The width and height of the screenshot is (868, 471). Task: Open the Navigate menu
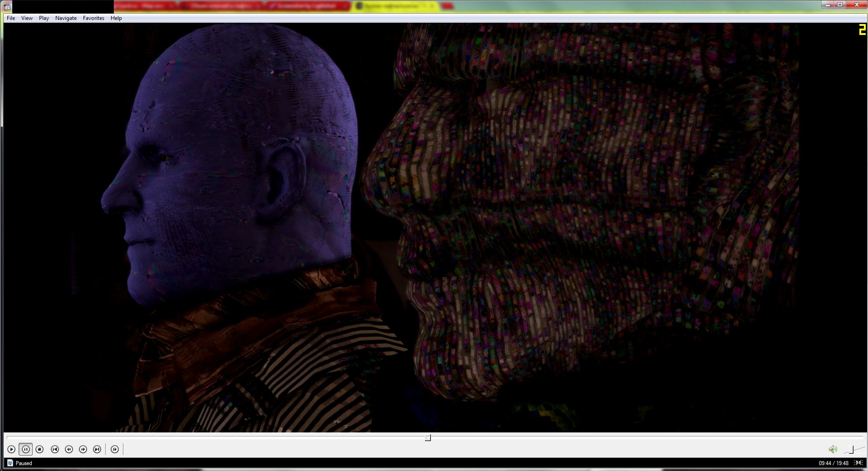[x=66, y=18]
